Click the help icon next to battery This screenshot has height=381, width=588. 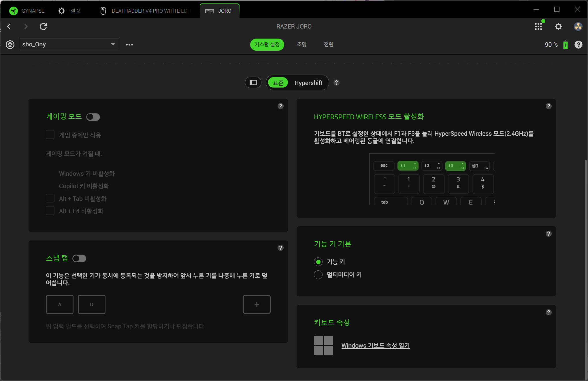click(578, 45)
